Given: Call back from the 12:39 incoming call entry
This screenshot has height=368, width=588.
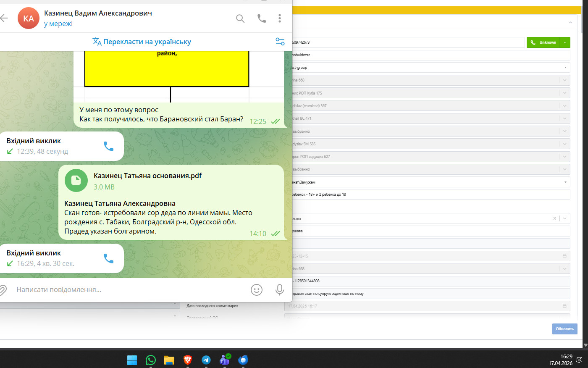Looking at the screenshot, I should (x=109, y=146).
